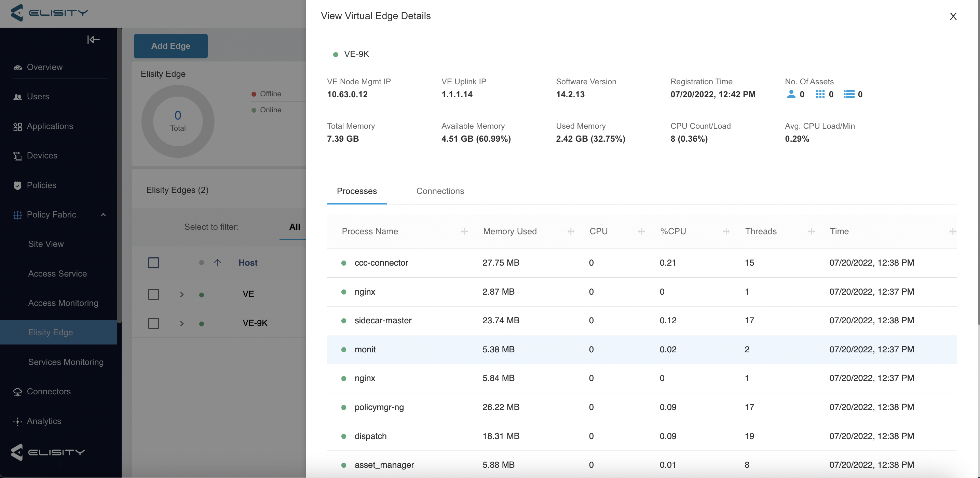
Task: Click the sidebar vertical scrollbar
Action: (119, 175)
